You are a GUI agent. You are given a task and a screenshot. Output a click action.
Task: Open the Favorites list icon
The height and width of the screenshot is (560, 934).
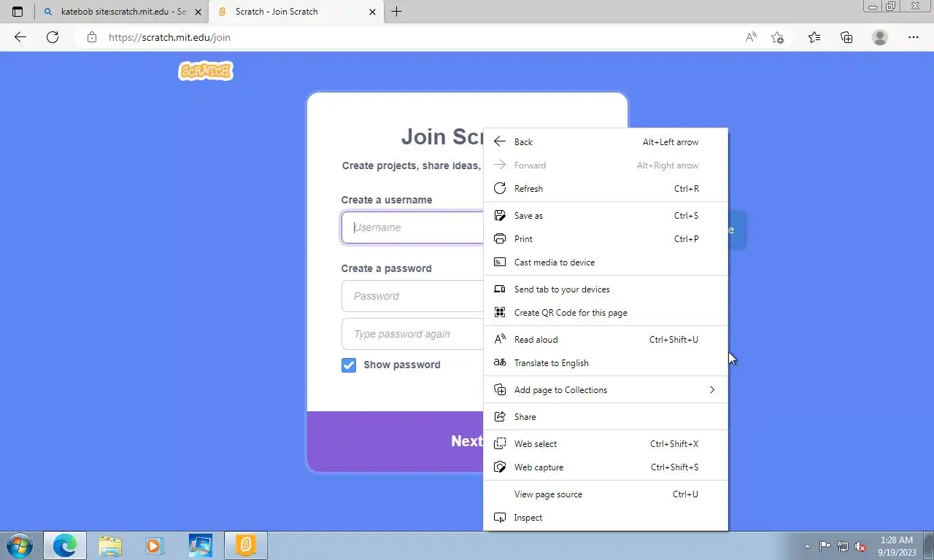click(x=814, y=37)
